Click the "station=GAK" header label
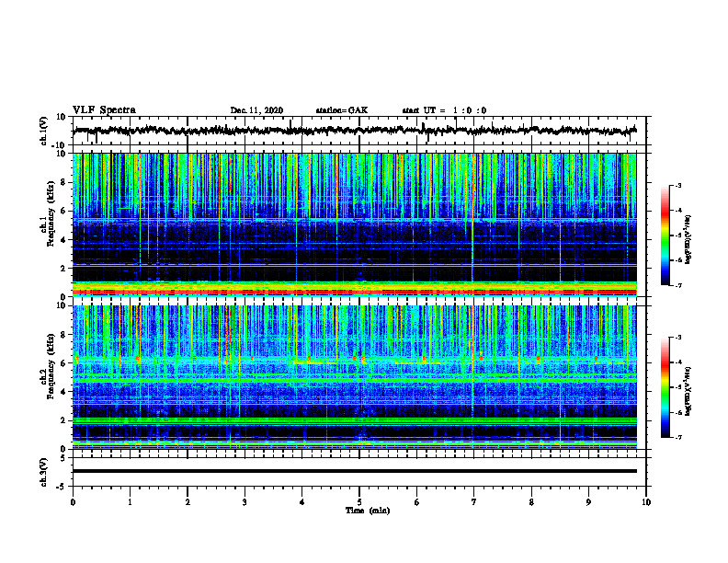The image size is (728, 563). (x=342, y=110)
